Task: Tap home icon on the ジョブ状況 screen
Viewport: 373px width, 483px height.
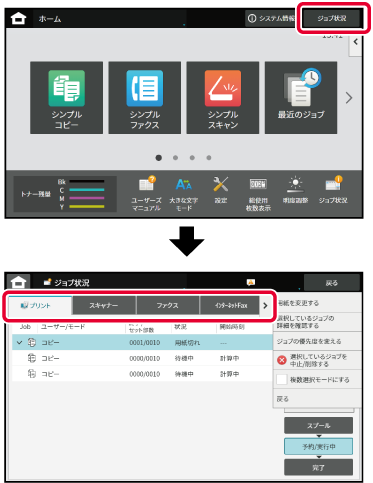Action: tap(18, 282)
